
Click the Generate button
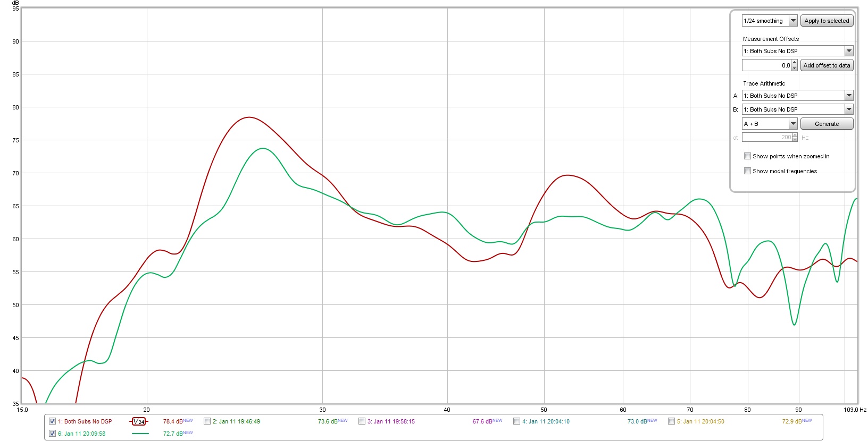[x=827, y=124]
